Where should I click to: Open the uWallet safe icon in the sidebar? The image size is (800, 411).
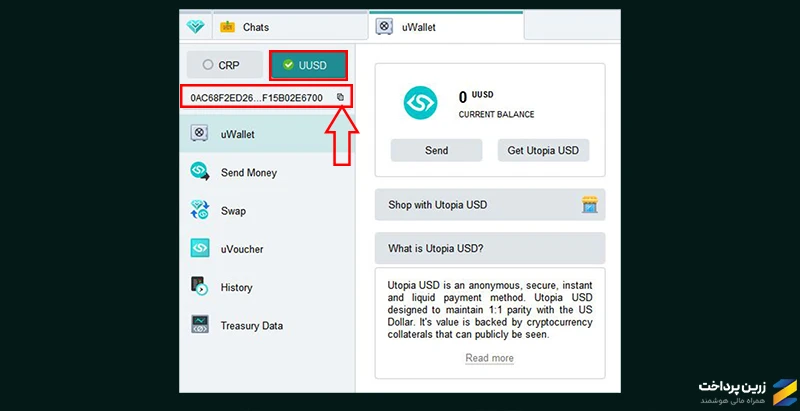(x=199, y=134)
